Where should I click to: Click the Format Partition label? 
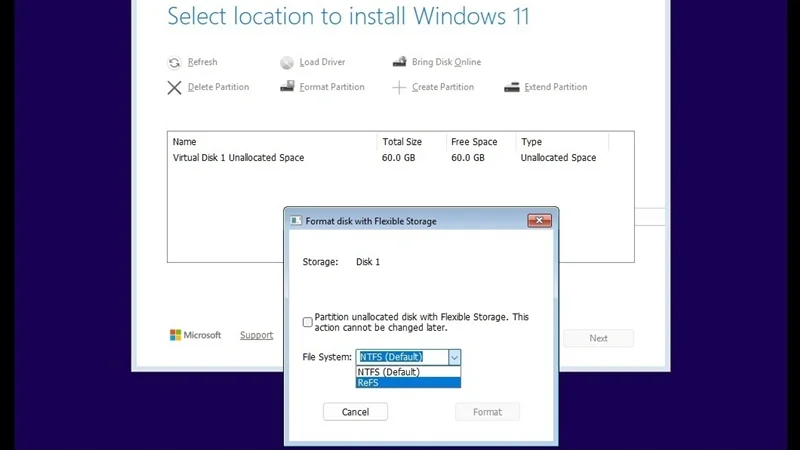point(332,87)
